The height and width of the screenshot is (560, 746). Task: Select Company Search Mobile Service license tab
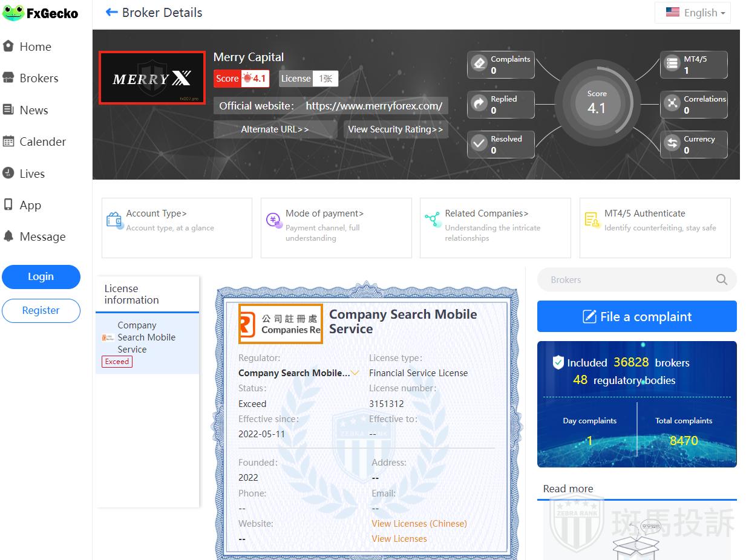[x=146, y=337]
